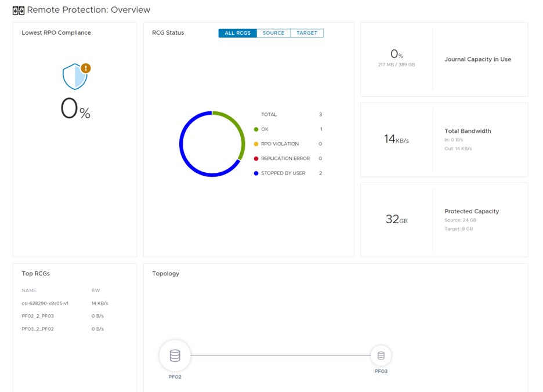Screen dimensions: 543x392
Task: Click the red Replication Error legend dot
Action: click(x=256, y=158)
